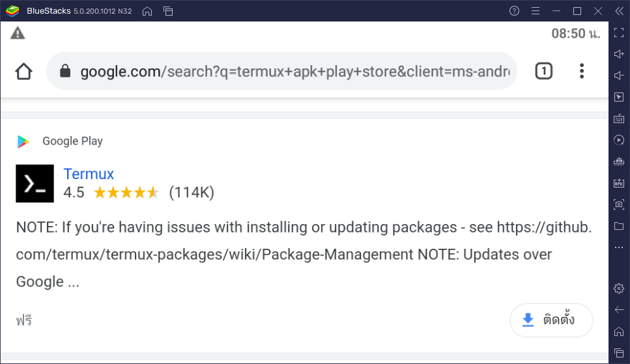630x364 pixels.
Task: Tap the Termux app icon thumbnail
Action: pos(35,184)
